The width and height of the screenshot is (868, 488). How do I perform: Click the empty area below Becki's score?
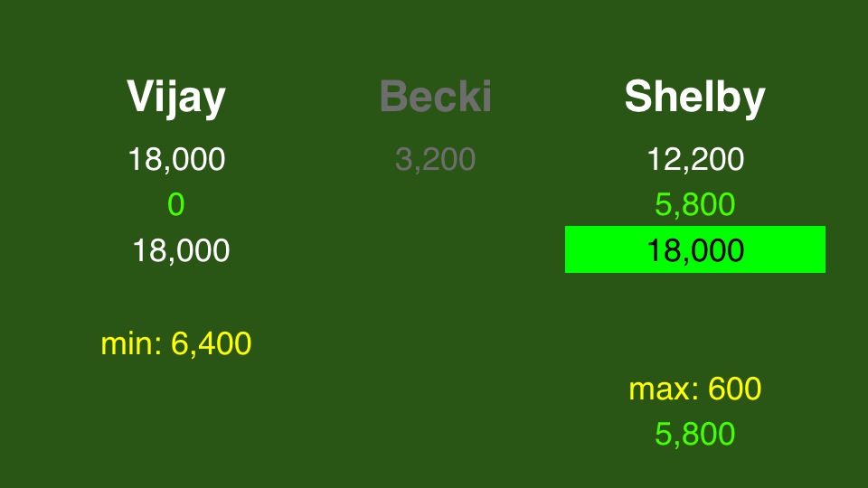435,249
